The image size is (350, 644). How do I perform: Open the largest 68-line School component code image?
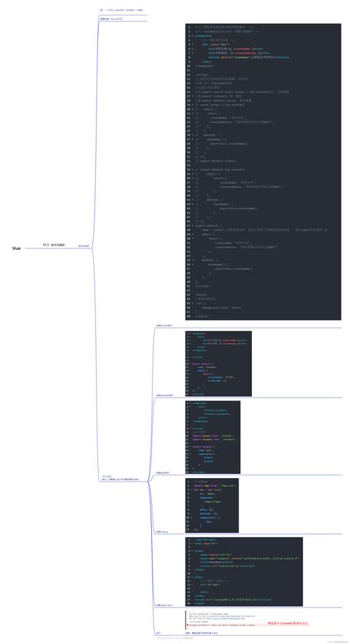click(x=263, y=171)
